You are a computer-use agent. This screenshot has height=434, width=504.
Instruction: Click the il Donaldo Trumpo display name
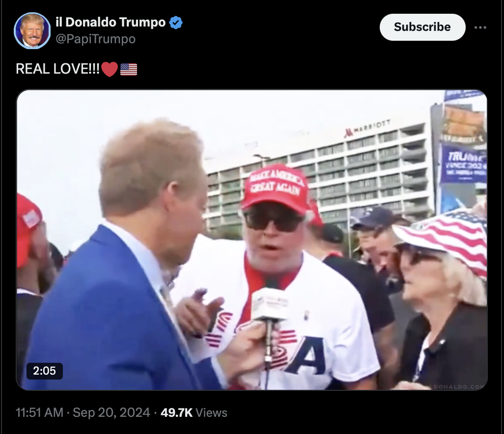click(x=111, y=22)
